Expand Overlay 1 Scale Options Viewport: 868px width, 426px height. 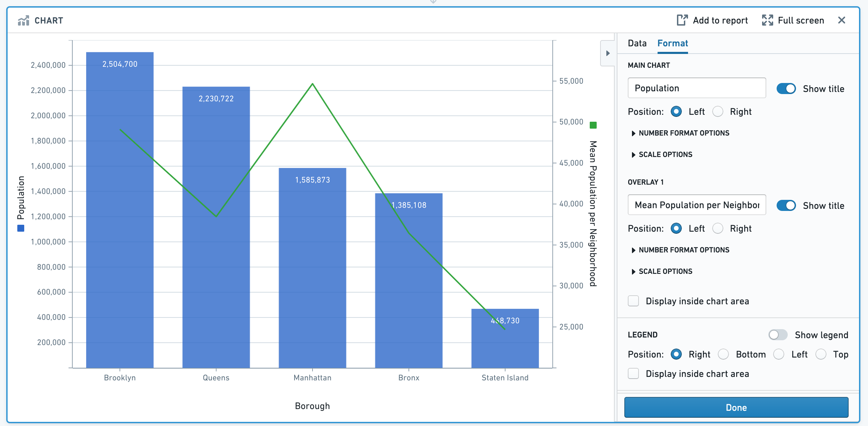coord(662,271)
